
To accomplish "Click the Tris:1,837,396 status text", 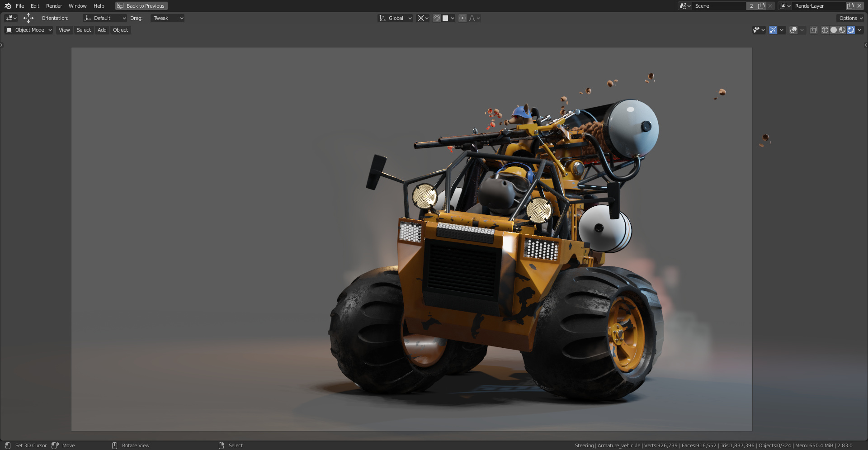I will 737,445.
